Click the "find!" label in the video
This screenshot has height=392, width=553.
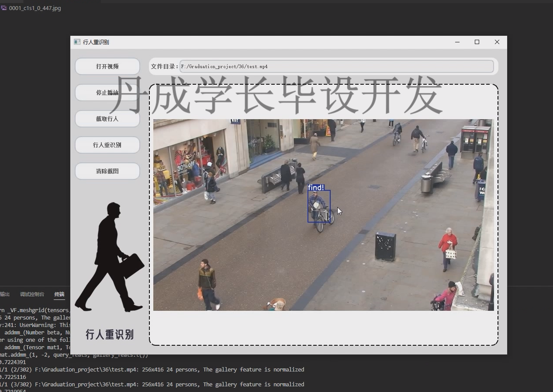pyautogui.click(x=316, y=187)
